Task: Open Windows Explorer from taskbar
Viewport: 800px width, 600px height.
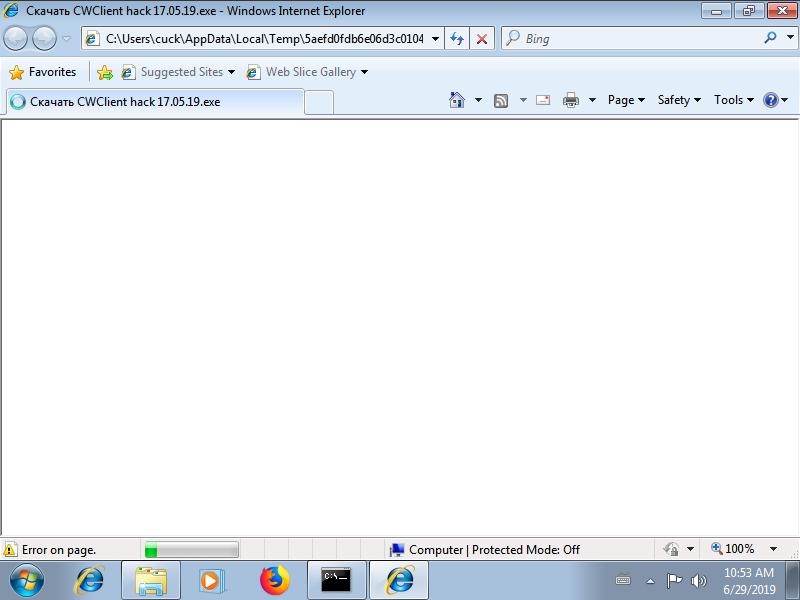Action: (151, 580)
